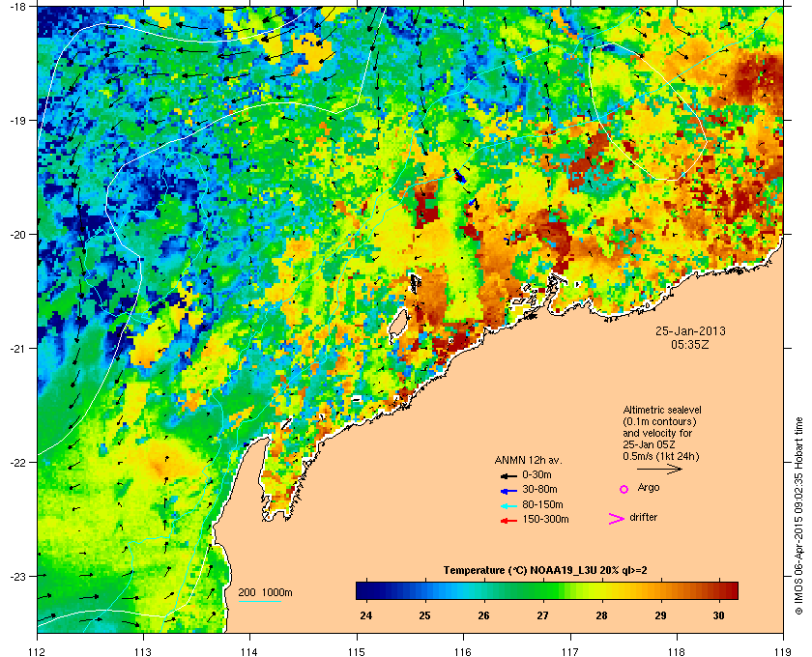Click the colorbar tick label 28

click(x=601, y=615)
